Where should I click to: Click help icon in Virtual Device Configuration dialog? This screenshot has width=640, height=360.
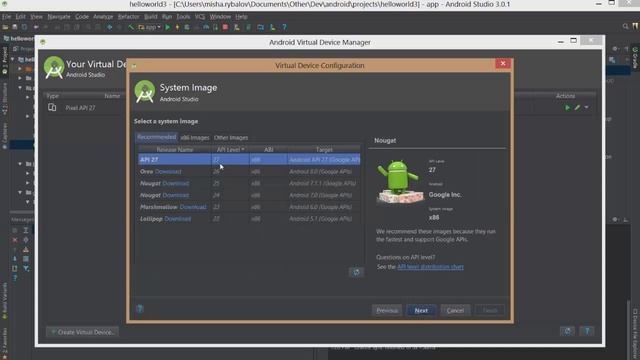[x=140, y=309]
